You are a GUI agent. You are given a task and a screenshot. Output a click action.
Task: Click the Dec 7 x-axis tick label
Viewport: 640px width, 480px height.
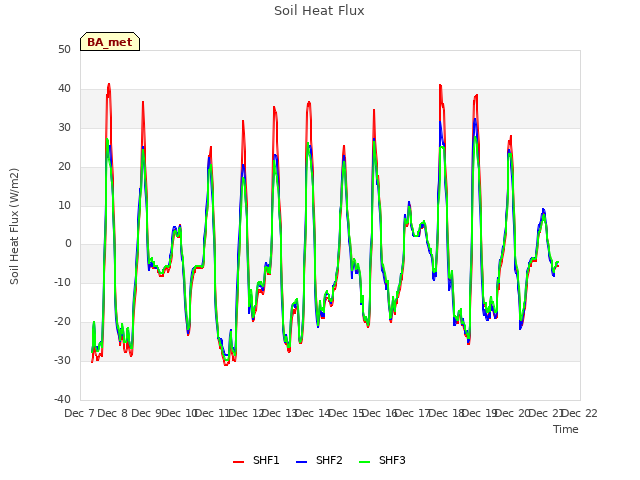point(79,413)
